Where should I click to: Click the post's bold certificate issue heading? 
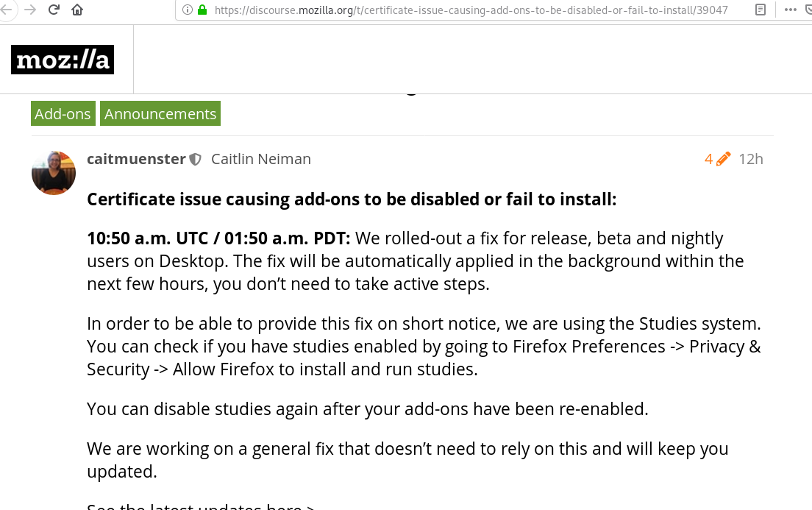point(352,199)
